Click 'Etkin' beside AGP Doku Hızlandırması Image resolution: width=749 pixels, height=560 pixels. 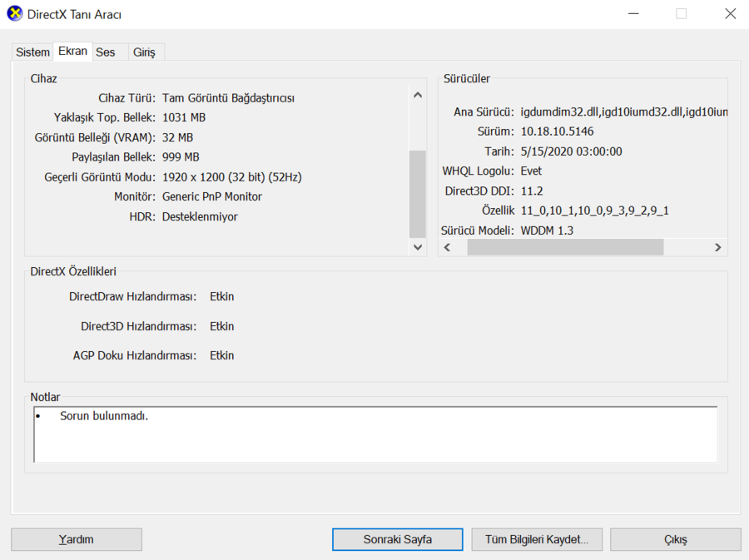[221, 355]
